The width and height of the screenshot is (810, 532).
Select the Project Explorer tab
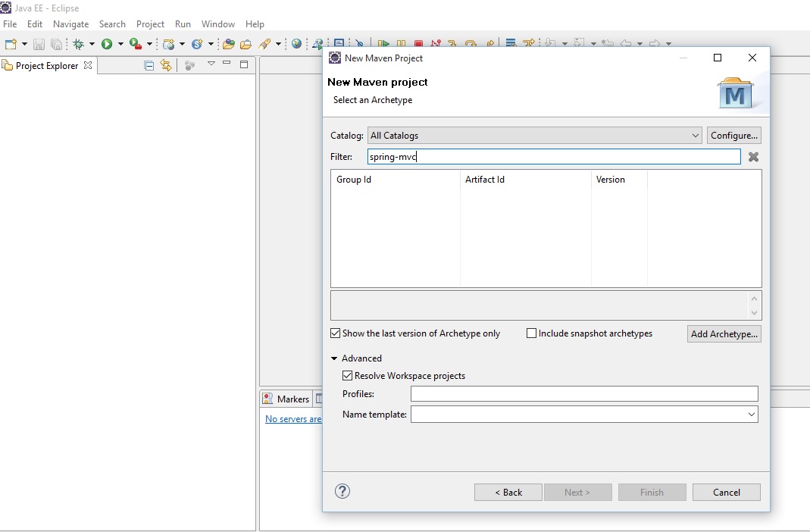click(47, 66)
